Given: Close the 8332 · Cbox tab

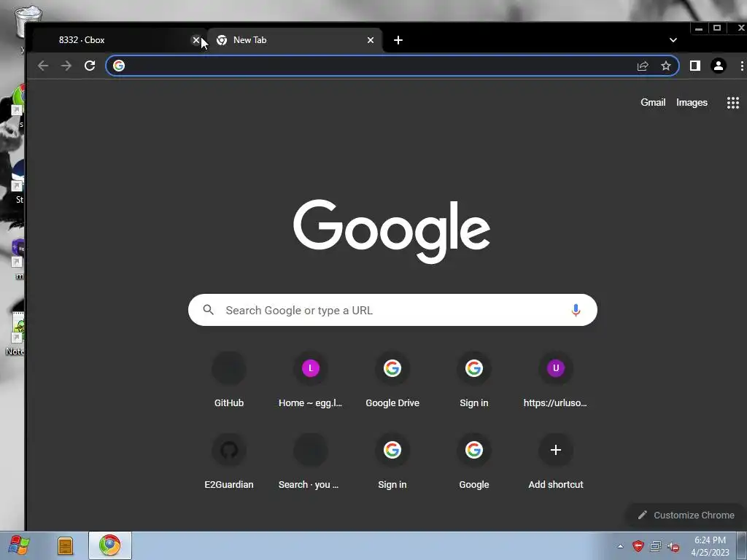Looking at the screenshot, I should coord(196,40).
